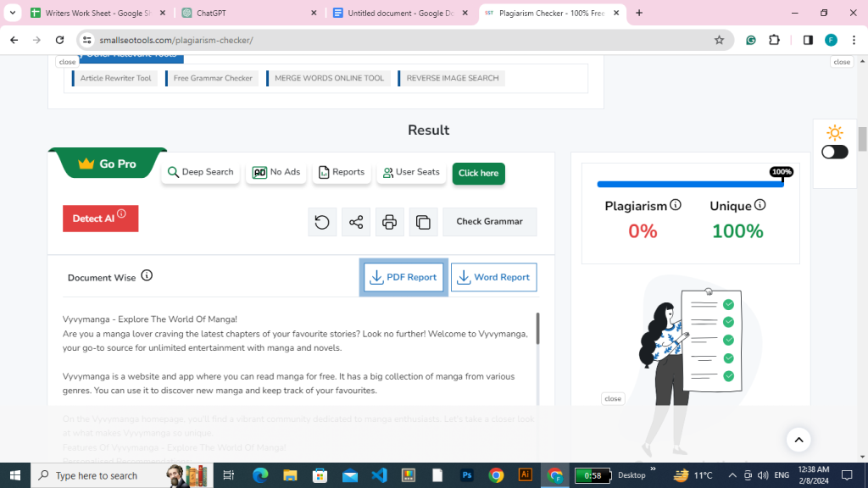This screenshot has width=868, height=488.
Task: Click the info icon beside Unique
Action: [x=760, y=205]
